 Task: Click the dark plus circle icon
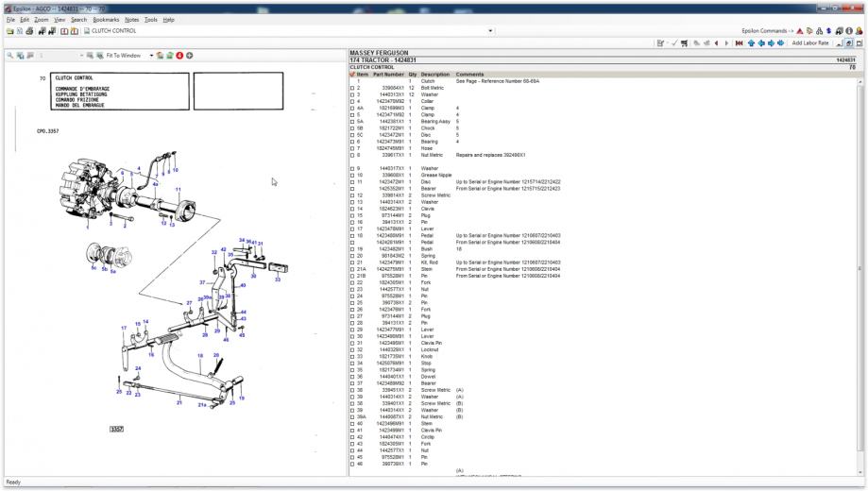tap(189, 56)
